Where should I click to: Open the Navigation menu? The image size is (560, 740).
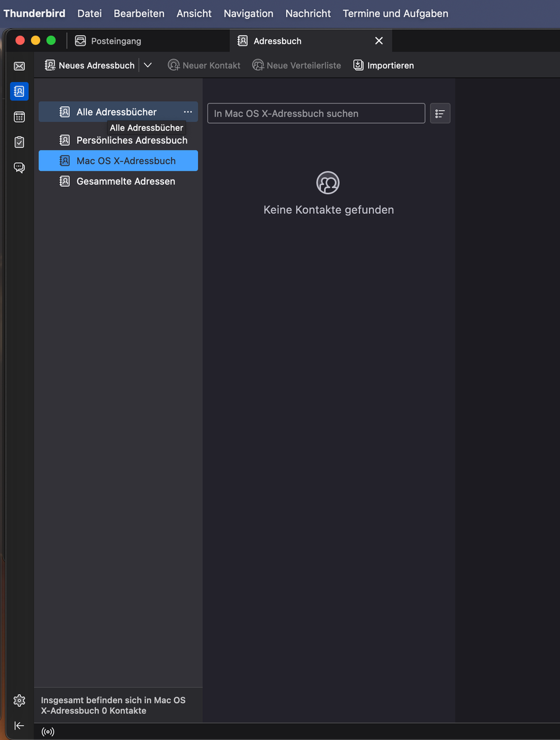coord(249,13)
